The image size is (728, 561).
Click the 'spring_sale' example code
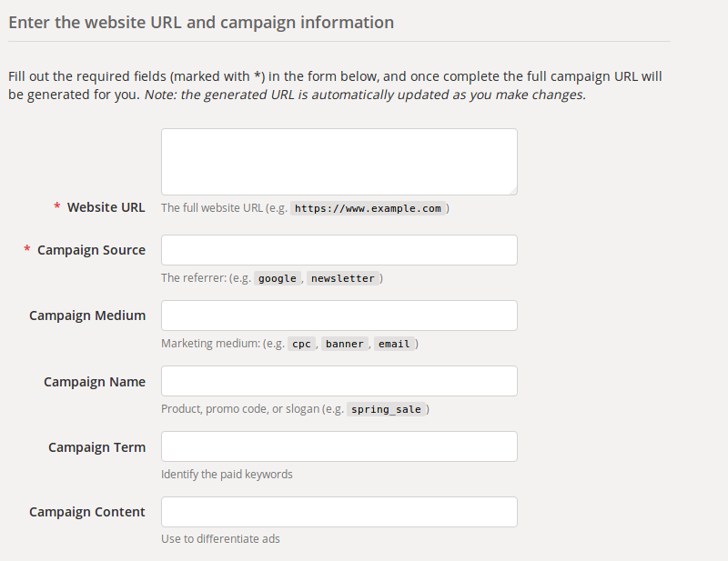click(x=386, y=409)
